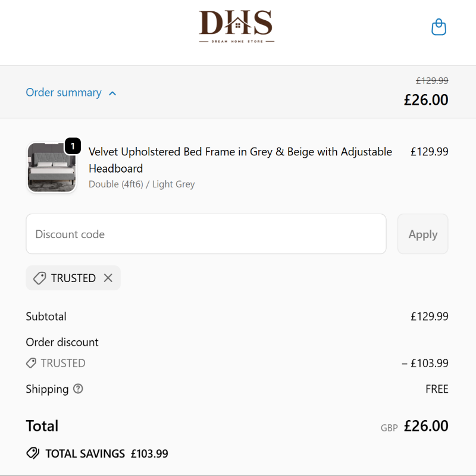This screenshot has width=476, height=476.
Task: Click the DHS Dream Home Store logo
Action: coord(236,27)
